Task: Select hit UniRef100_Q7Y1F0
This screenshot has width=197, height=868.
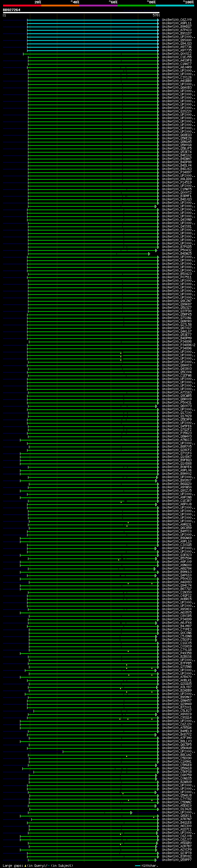Action: 177,454
